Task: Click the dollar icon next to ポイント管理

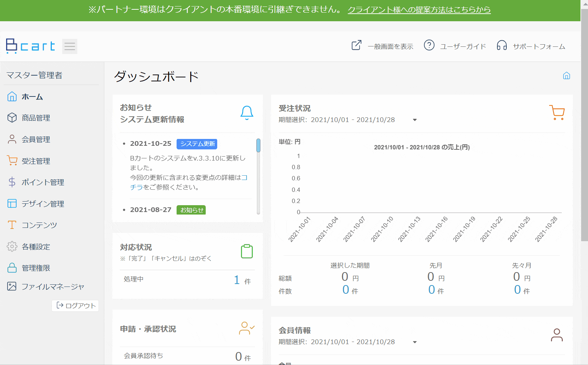Action: [x=12, y=182]
